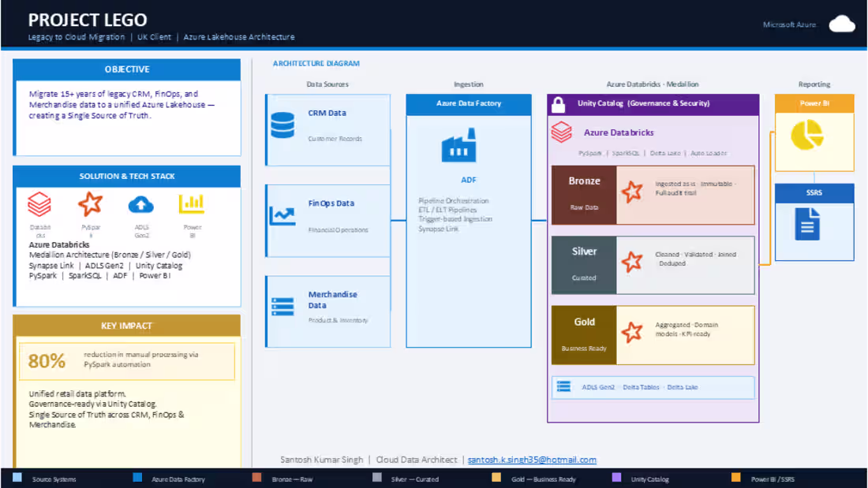Click the FinOps Data trend chart icon
The height and width of the screenshot is (488, 868).
[x=282, y=215]
